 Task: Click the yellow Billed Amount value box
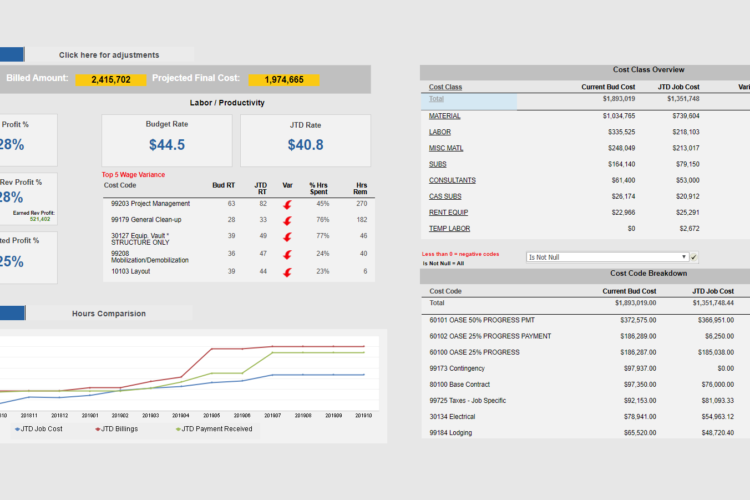(111, 80)
